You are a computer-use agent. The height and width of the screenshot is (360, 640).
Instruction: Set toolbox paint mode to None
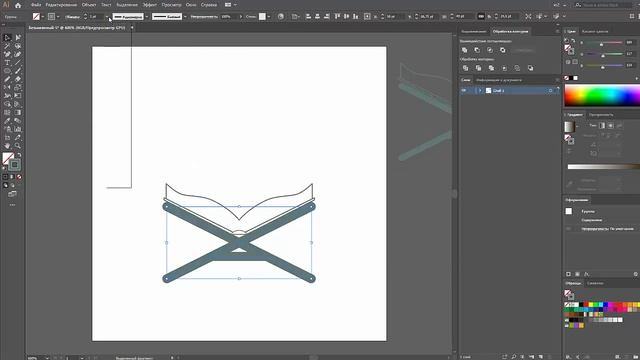tap(19, 177)
